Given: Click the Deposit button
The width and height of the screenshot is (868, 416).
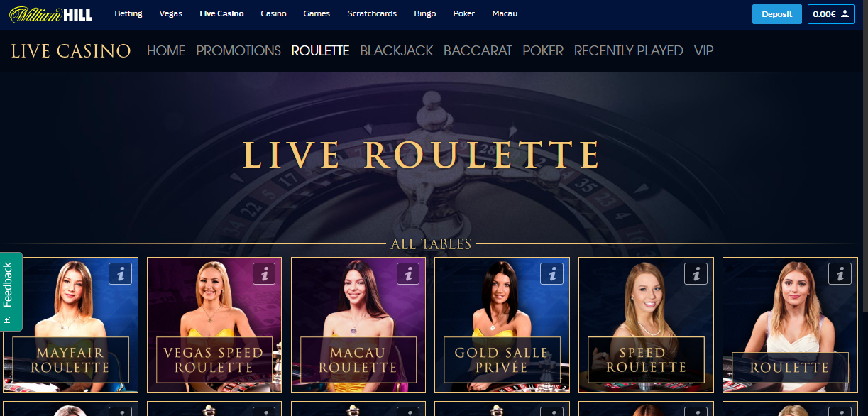Looking at the screenshot, I should tap(777, 14).
